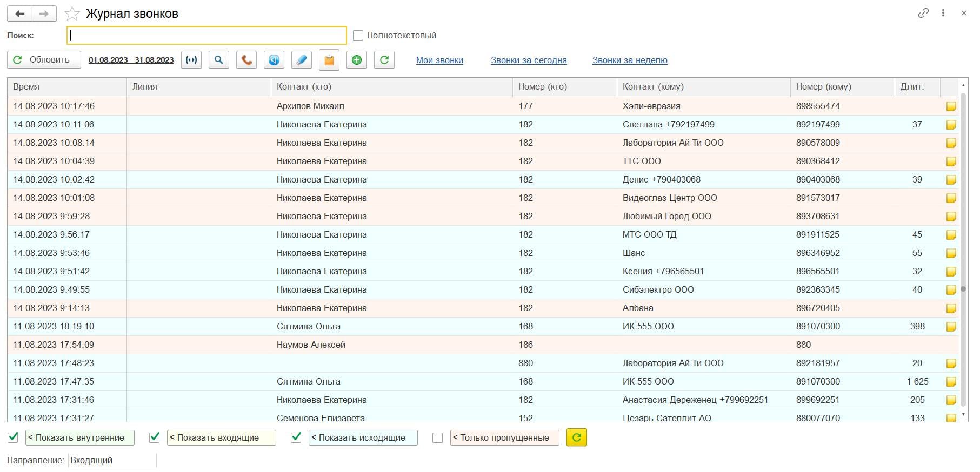
Task: Open the date range 01.08.2023 - 31.08.2023
Action: pos(131,60)
